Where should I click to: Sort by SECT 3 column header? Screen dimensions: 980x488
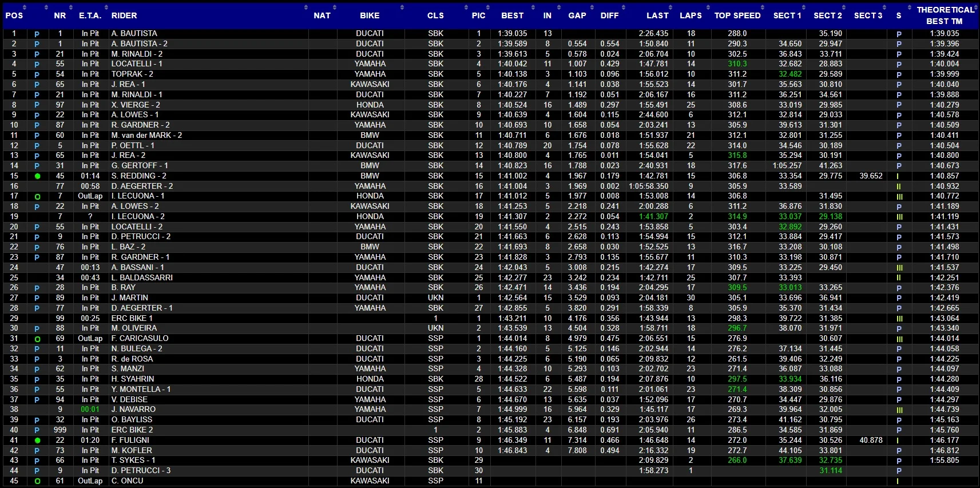[x=868, y=15]
